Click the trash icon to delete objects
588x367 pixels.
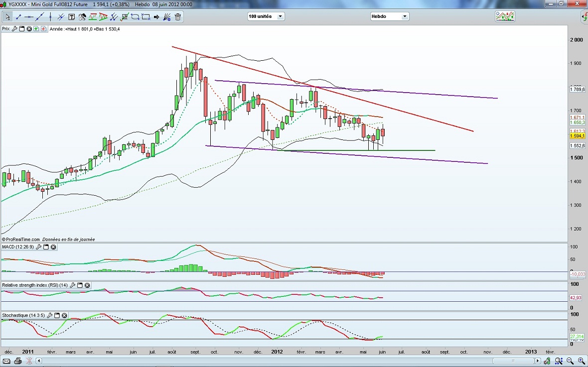pyautogui.click(x=178, y=16)
